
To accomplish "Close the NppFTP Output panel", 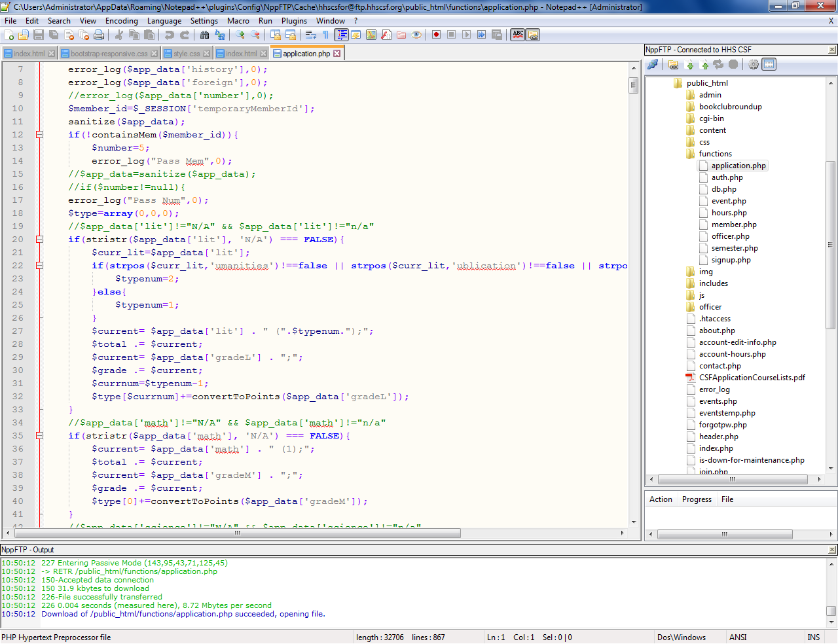I will click(832, 550).
